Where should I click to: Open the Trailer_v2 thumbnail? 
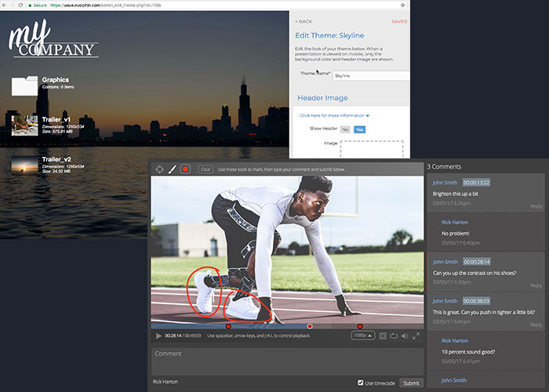pyautogui.click(x=24, y=165)
